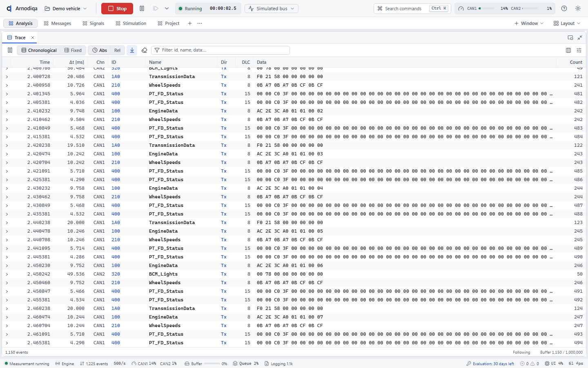Screen dimensions: 588x368
Task: Open the Evaluation: 30 days left link
Action: (490, 364)
